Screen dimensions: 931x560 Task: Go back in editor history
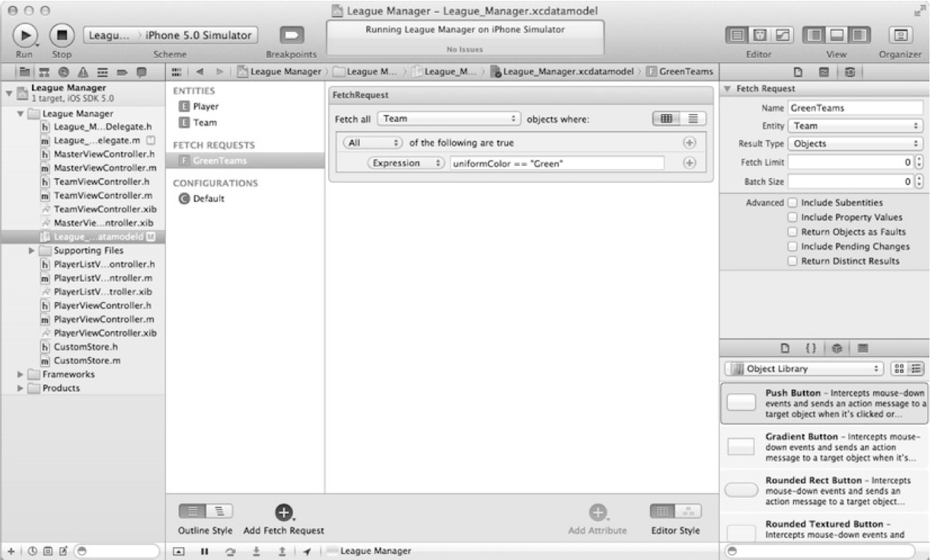pos(201,72)
